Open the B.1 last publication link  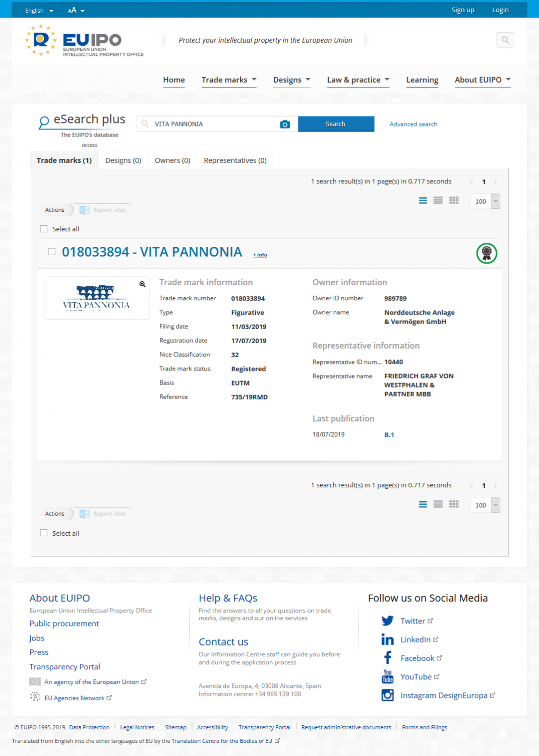point(389,434)
